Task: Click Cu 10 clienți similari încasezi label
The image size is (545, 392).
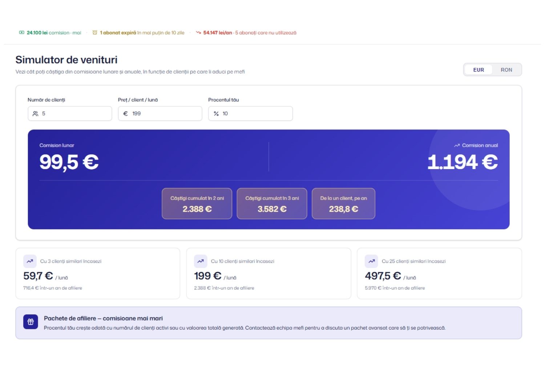Action: (243, 261)
